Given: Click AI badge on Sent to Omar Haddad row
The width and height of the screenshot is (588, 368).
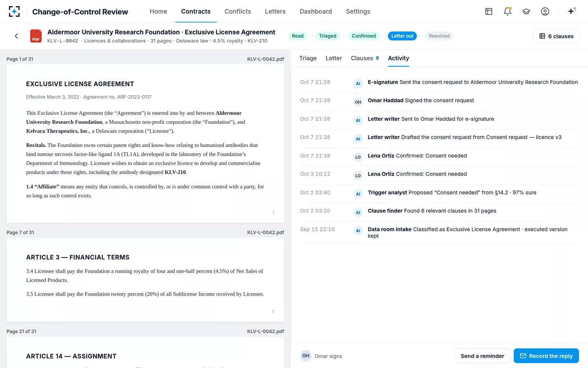Looking at the screenshot, I should tap(358, 121).
